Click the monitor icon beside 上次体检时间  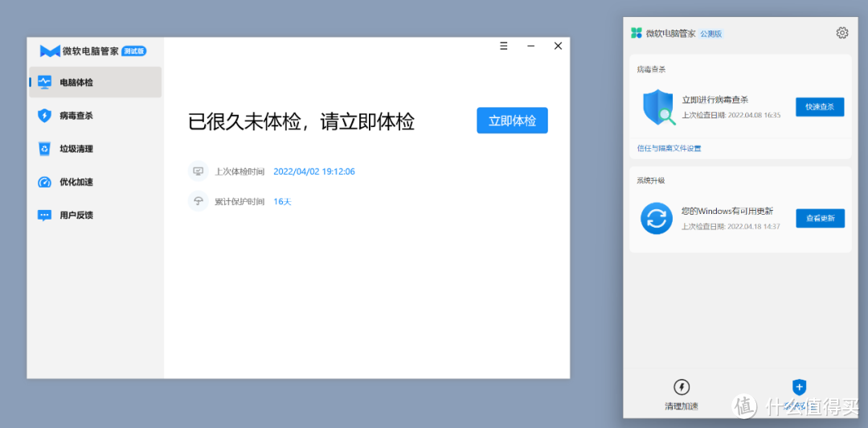[199, 171]
